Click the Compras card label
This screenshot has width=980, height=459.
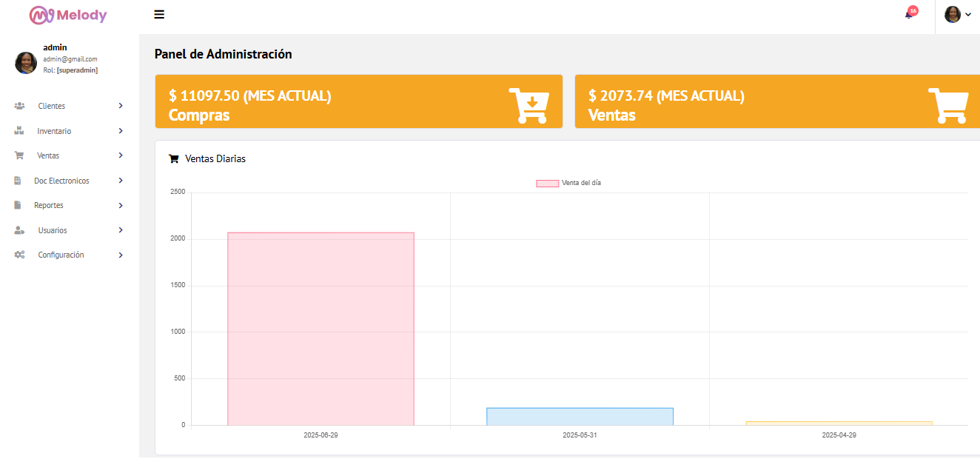click(x=199, y=115)
